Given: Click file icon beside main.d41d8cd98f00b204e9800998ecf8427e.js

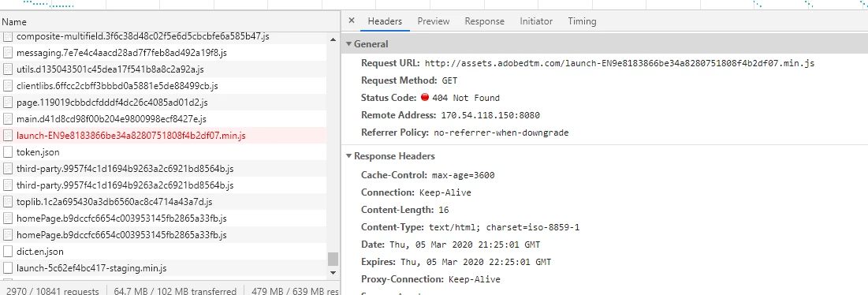Looking at the screenshot, I should (8, 119).
